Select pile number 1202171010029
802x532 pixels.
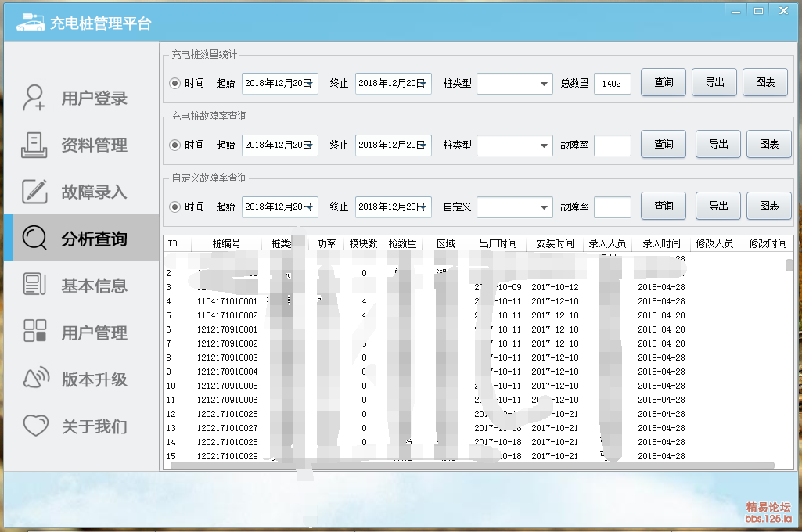pos(227,456)
